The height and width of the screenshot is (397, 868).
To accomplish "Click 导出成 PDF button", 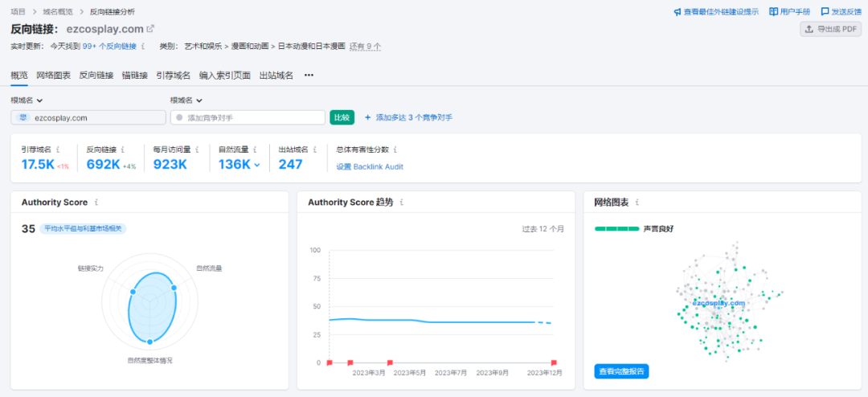I will pos(830,30).
